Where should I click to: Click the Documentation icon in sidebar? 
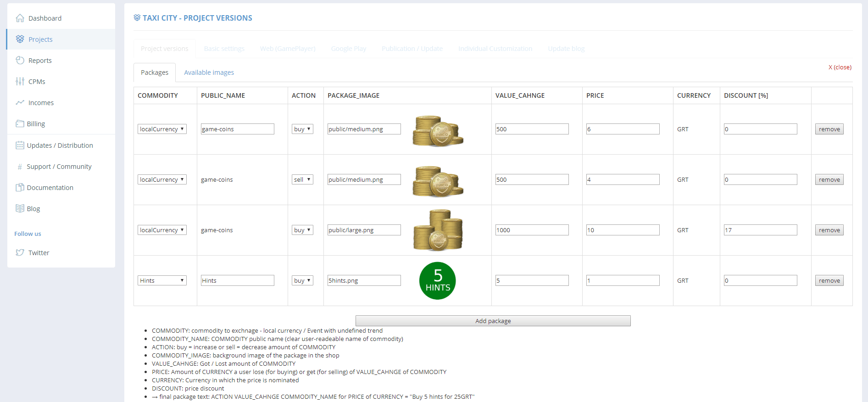(20, 188)
